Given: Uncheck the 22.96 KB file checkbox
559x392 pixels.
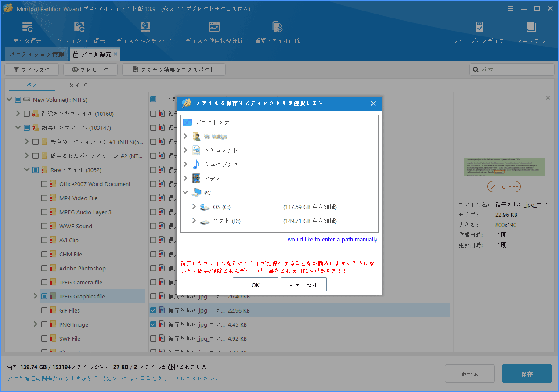Looking at the screenshot, I should coord(153,310).
